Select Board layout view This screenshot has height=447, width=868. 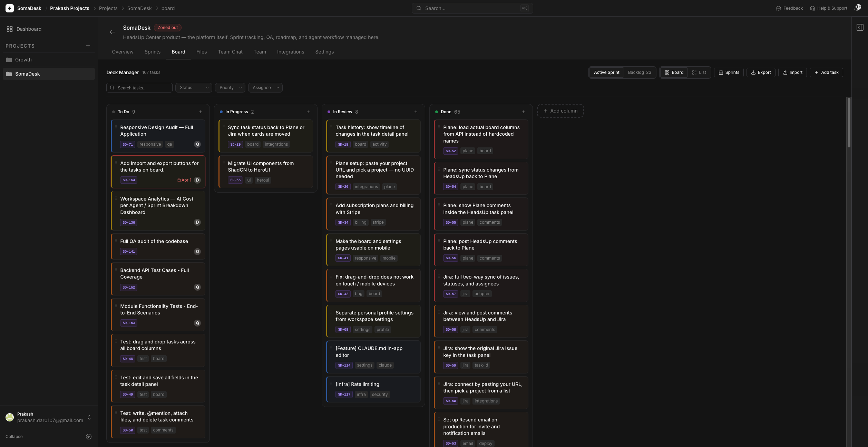pos(674,72)
